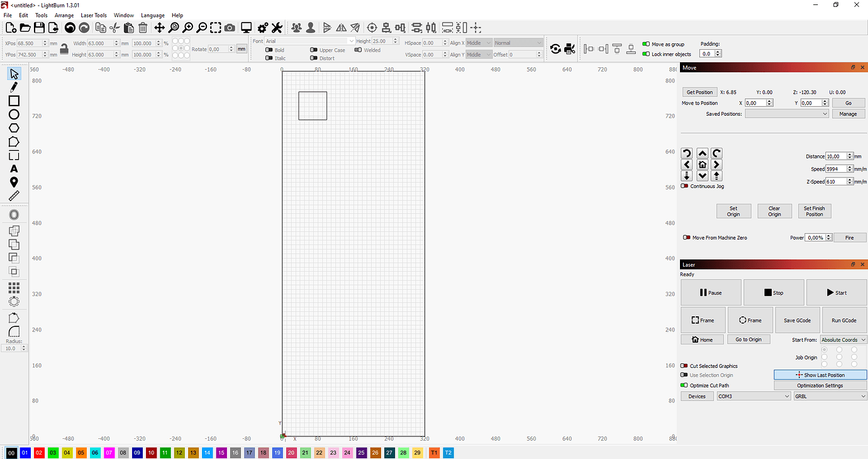This screenshot has height=459, width=868.
Task: Select the Create Text tool
Action: click(x=14, y=169)
